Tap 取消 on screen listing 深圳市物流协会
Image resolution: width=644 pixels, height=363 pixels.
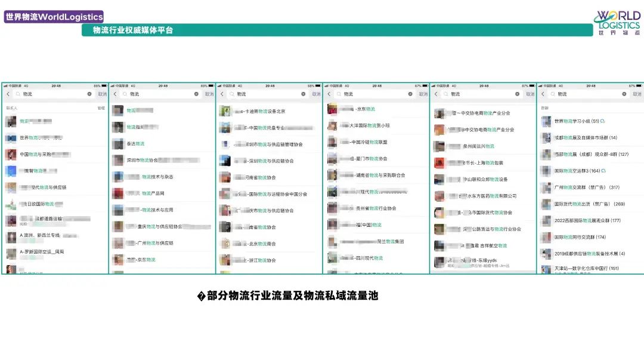209,94
